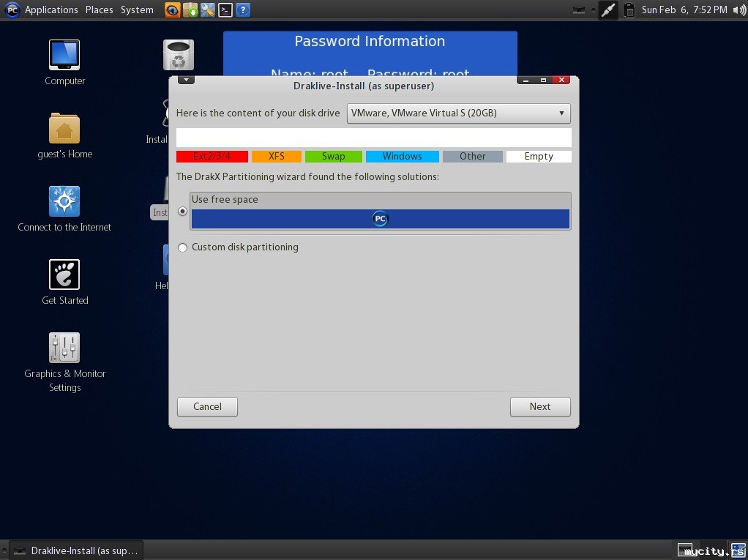The image size is (748, 560).
Task: Open the clipboard applet in tray
Action: pos(629,10)
